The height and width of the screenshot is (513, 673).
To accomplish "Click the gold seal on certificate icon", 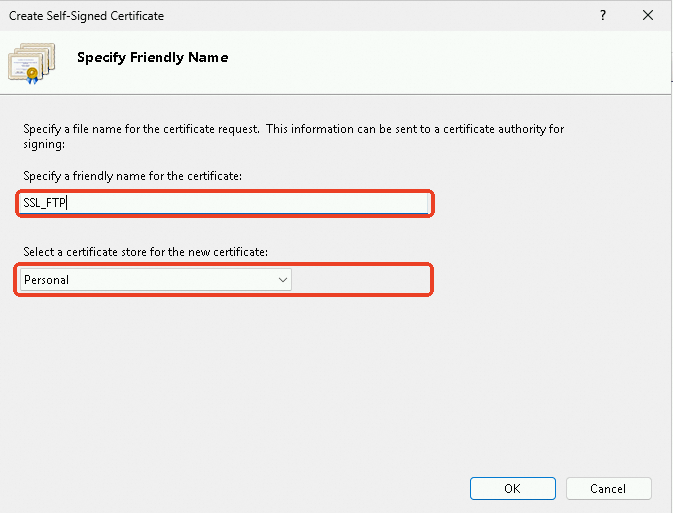I will point(32,74).
